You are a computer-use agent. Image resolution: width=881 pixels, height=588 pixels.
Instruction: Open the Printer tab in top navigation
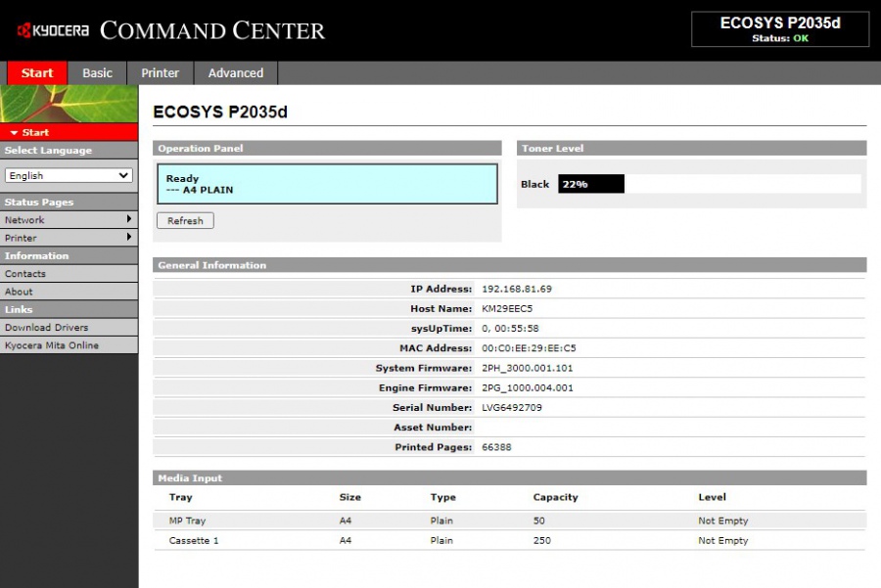coord(160,72)
